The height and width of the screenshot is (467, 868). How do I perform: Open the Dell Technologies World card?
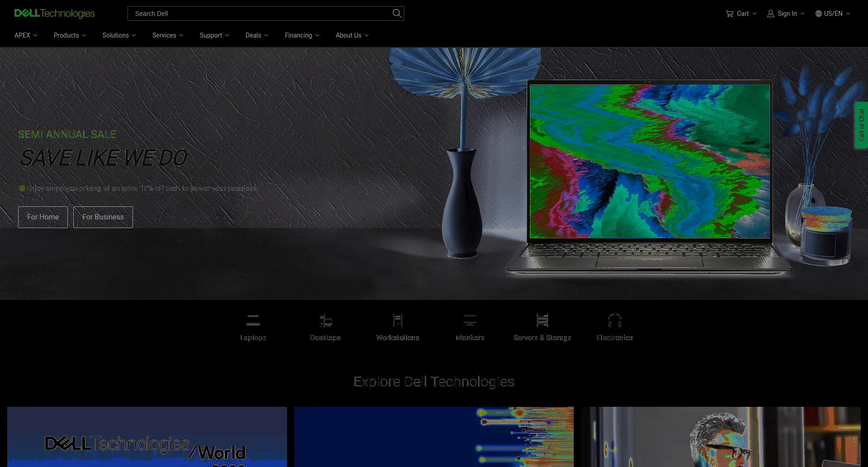pyautogui.click(x=147, y=437)
